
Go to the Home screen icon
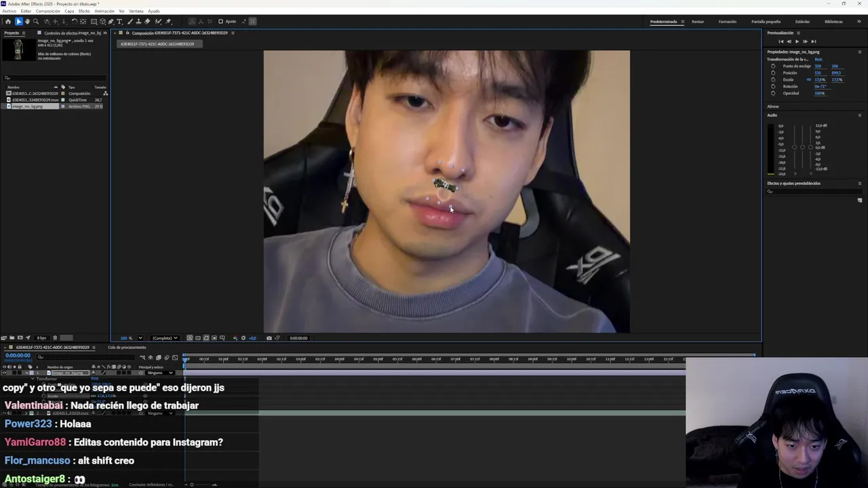(8, 22)
